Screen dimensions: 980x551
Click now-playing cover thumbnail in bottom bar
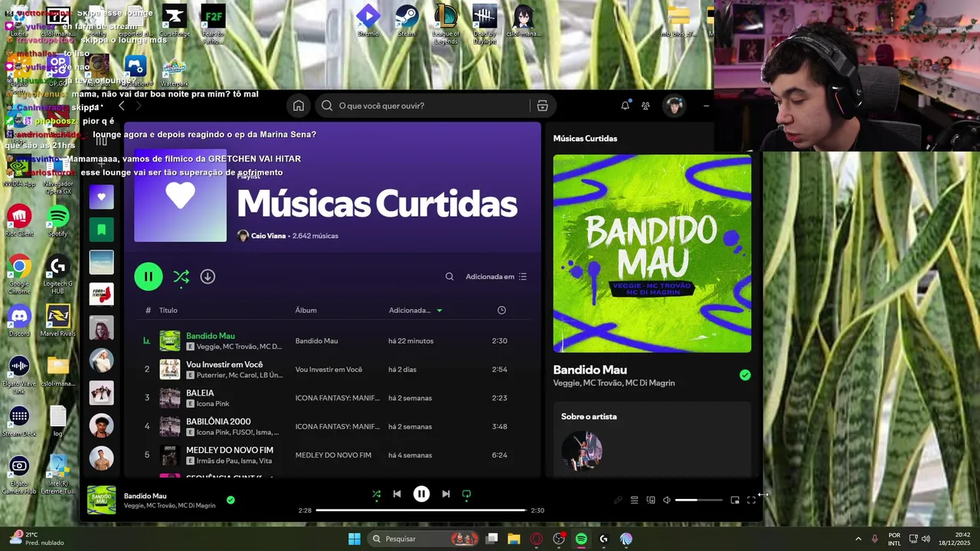[x=102, y=500]
